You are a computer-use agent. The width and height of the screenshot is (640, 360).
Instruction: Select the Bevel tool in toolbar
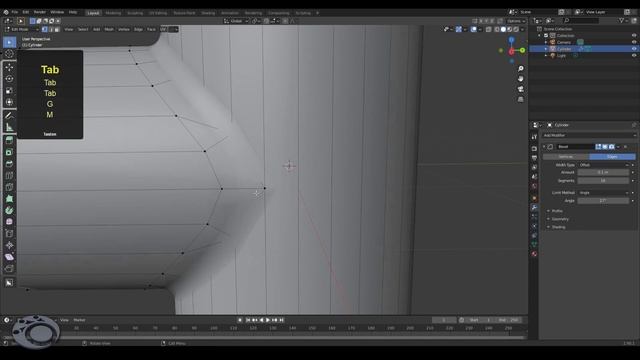tap(9, 164)
